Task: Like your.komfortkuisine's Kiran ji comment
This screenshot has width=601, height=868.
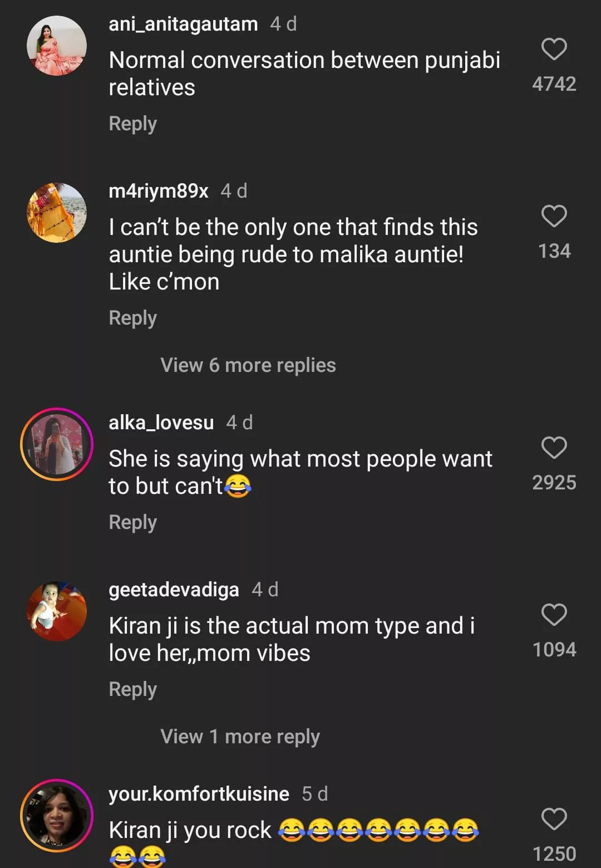Action: [x=554, y=819]
